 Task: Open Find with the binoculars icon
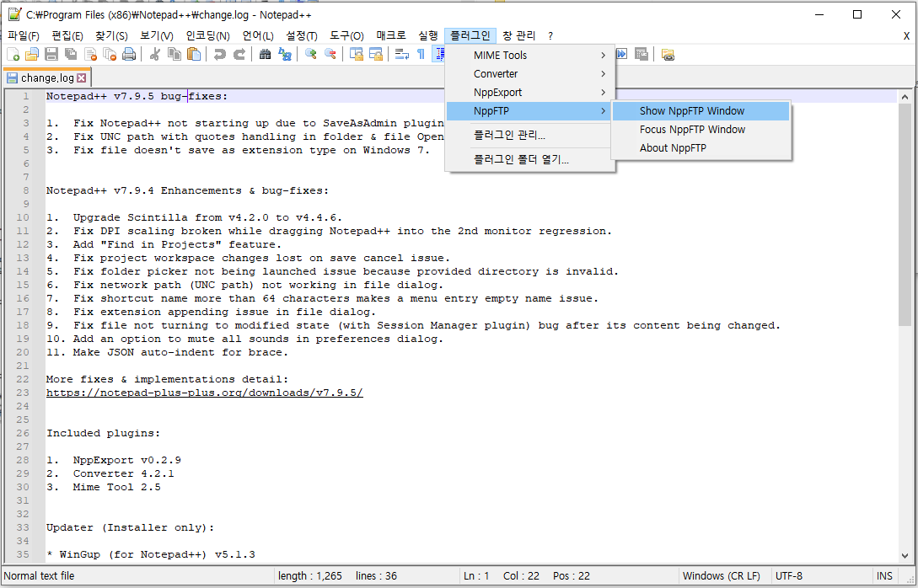coord(266,55)
